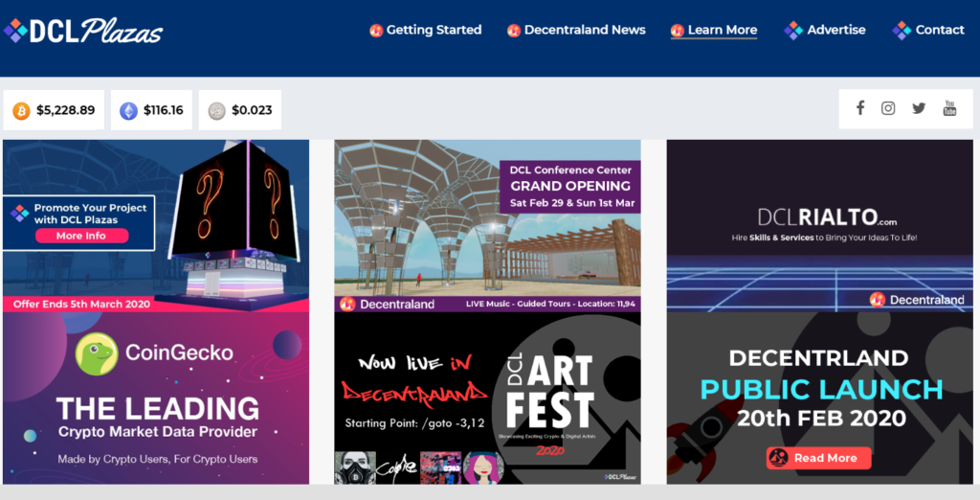
Task: Open the CoinGecko advertisement banner
Action: [x=156, y=398]
